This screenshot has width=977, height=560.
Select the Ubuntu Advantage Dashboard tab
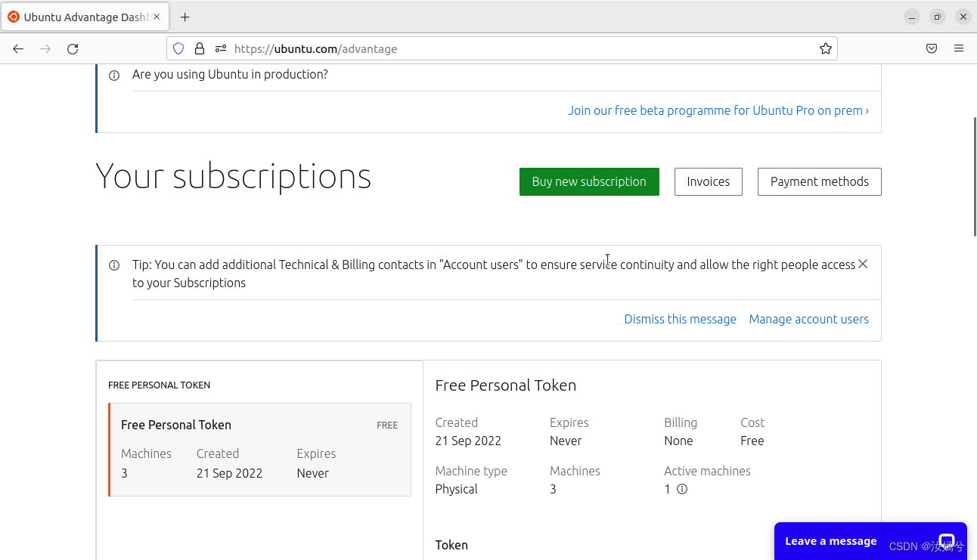tap(85, 17)
